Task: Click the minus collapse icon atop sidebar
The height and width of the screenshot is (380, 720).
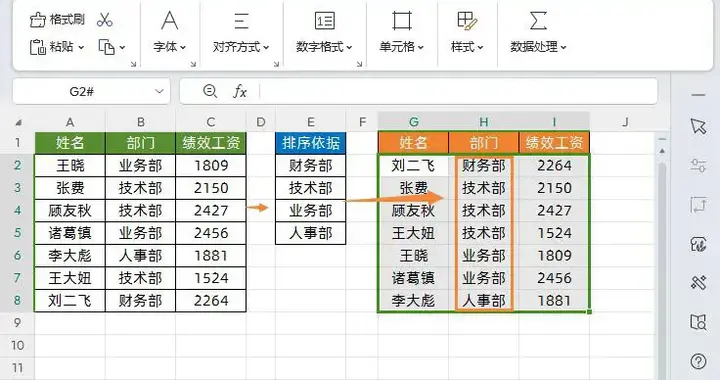Action: pyautogui.click(x=698, y=95)
